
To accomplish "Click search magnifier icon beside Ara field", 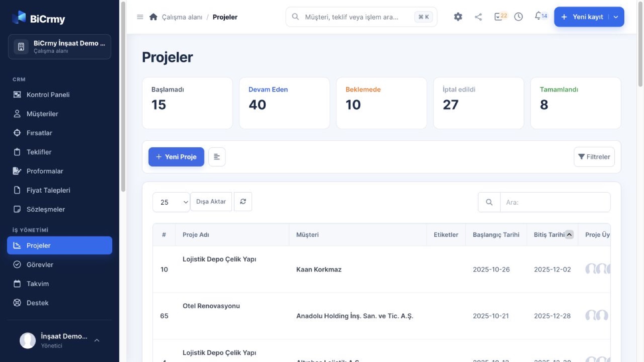I will (x=489, y=202).
